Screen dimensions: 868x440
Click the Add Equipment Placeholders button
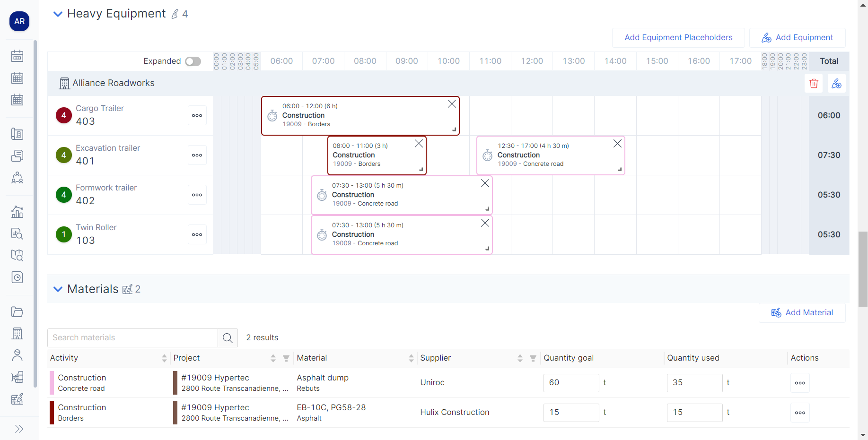pos(678,37)
